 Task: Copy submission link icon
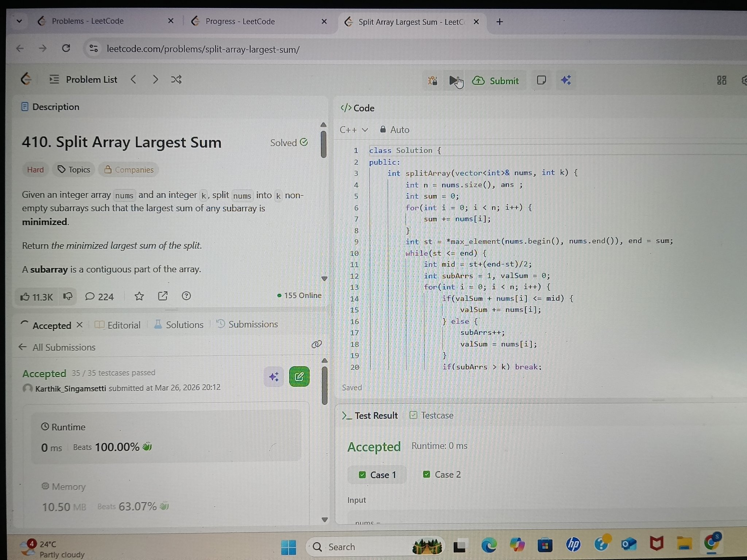316,344
